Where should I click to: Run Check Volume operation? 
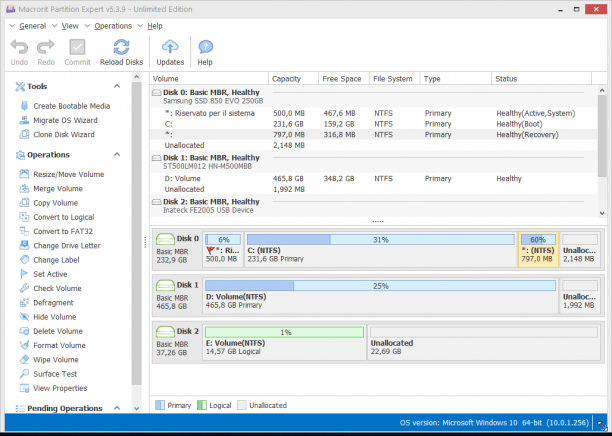[51, 288]
